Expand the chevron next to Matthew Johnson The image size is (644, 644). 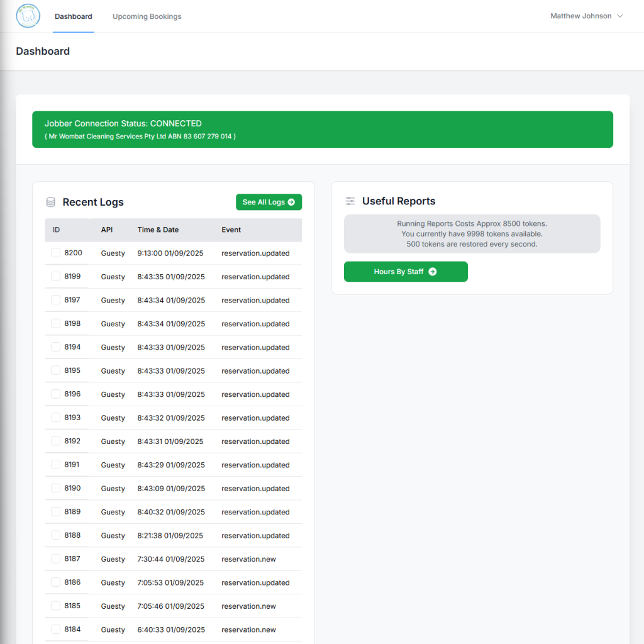click(x=620, y=16)
